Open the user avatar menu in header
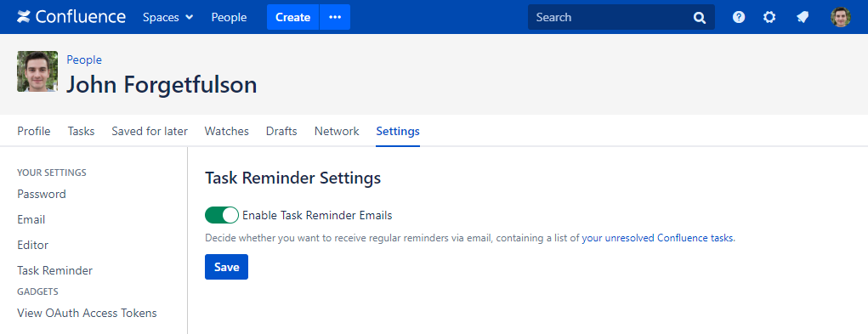 840,17
